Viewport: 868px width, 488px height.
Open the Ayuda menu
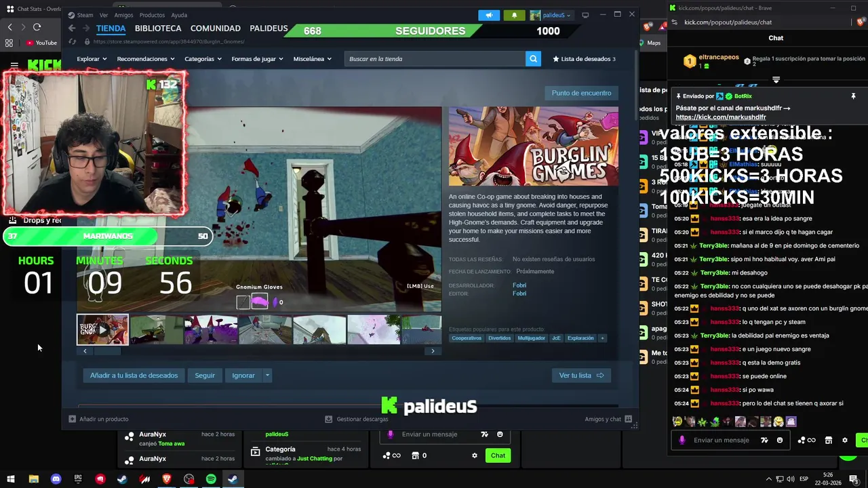[x=179, y=15]
